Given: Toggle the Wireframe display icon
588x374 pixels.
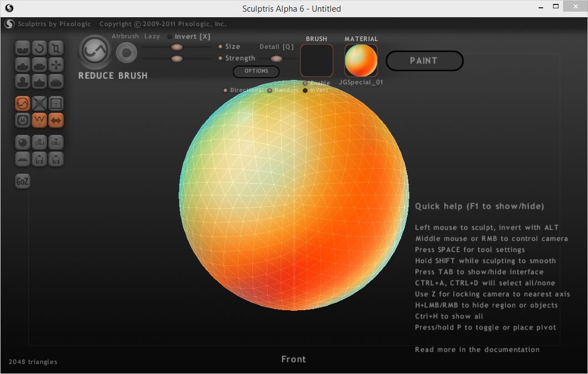Looking at the screenshot, I should tap(39, 120).
